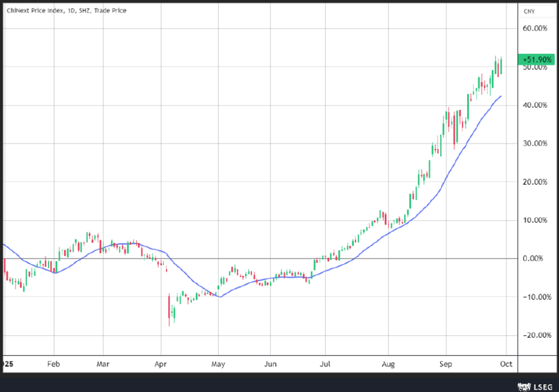Click the 10.00% axis label

coord(535,220)
